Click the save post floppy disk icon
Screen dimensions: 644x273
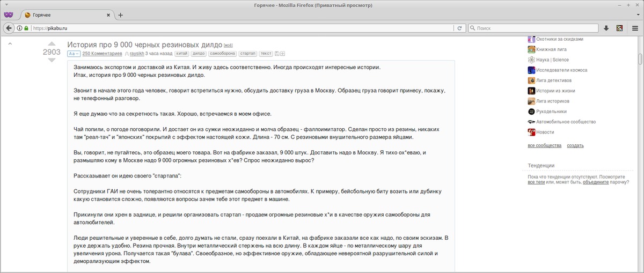pyautogui.click(x=277, y=54)
